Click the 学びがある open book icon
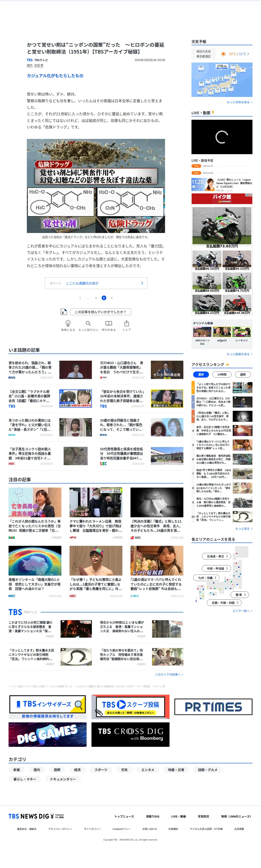 tap(109, 323)
